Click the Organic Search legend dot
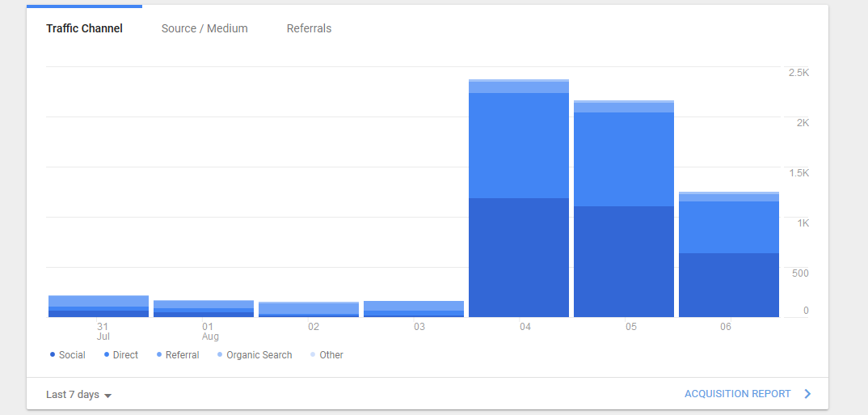The width and height of the screenshot is (868, 415). [x=220, y=354]
